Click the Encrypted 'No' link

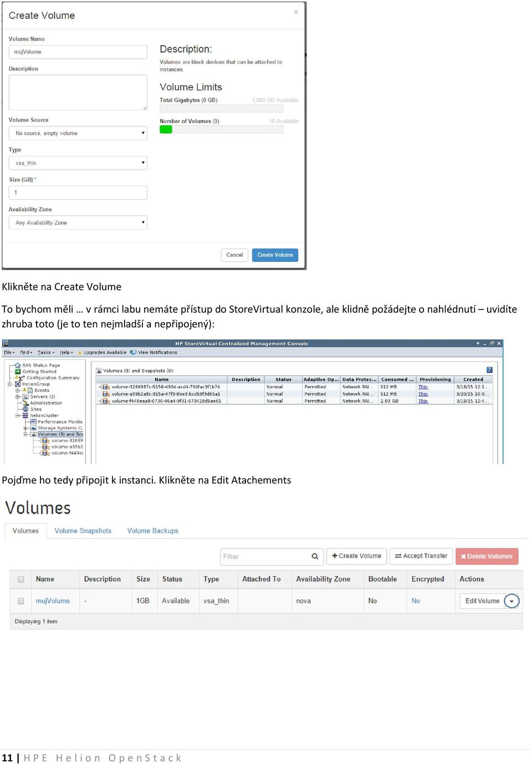(416, 601)
